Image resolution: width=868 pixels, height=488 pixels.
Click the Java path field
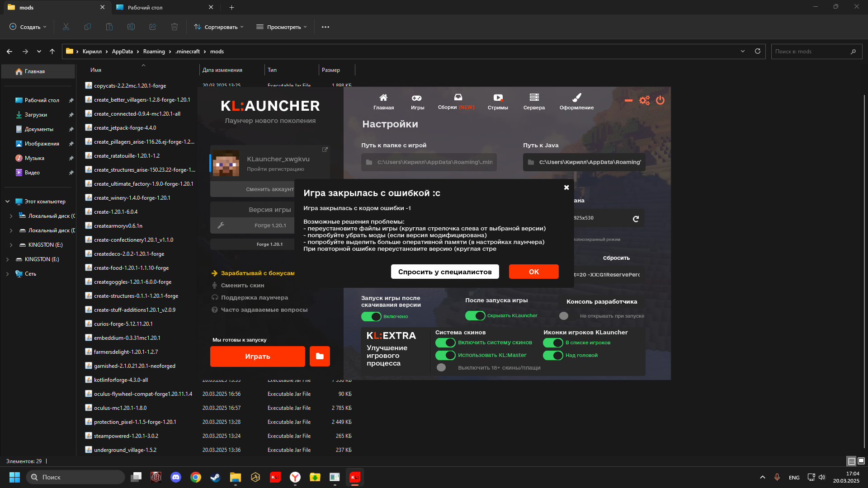tap(584, 162)
